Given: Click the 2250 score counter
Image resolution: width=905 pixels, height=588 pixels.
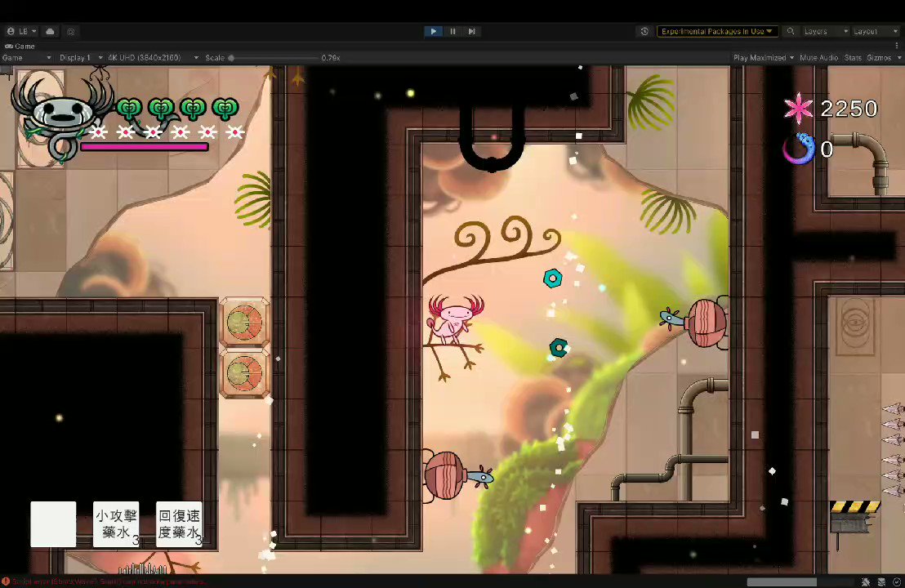Looking at the screenshot, I should (x=849, y=109).
